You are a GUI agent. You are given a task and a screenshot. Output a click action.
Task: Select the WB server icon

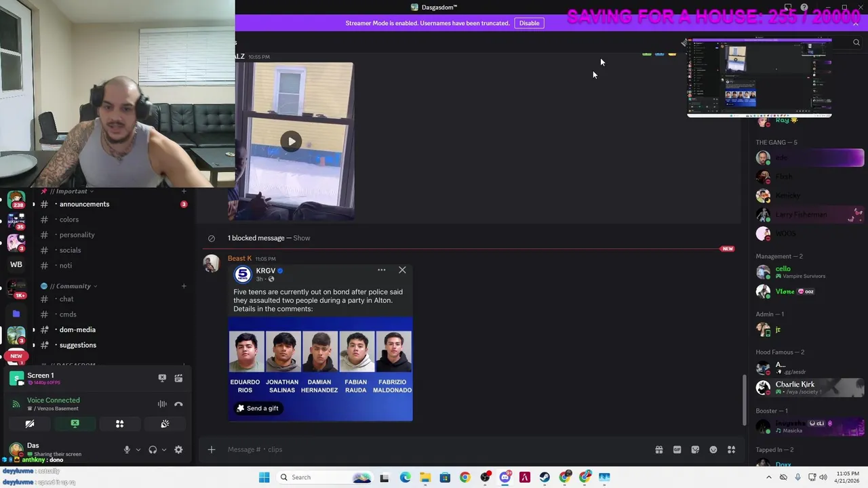[x=16, y=264]
